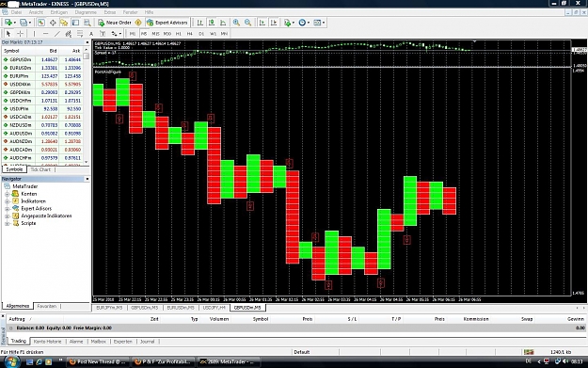The image size is (588, 368).
Task: Open the Ansicht menu
Action: [36, 12]
